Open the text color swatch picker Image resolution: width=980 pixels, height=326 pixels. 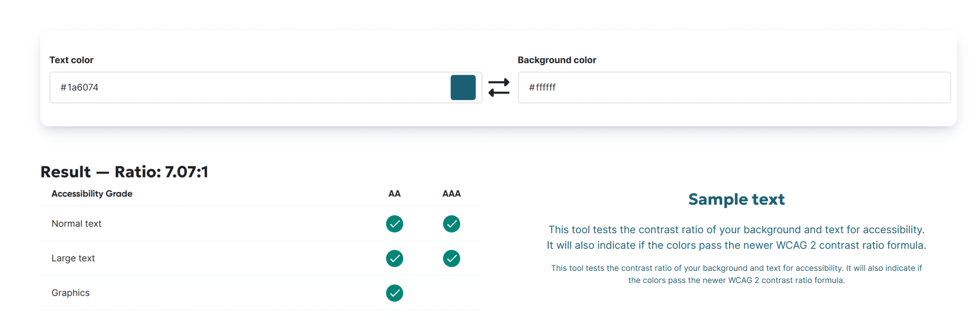[x=462, y=87]
